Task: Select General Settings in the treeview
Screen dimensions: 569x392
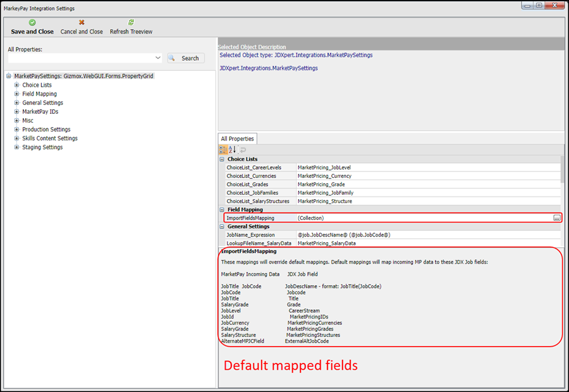Action: point(43,102)
